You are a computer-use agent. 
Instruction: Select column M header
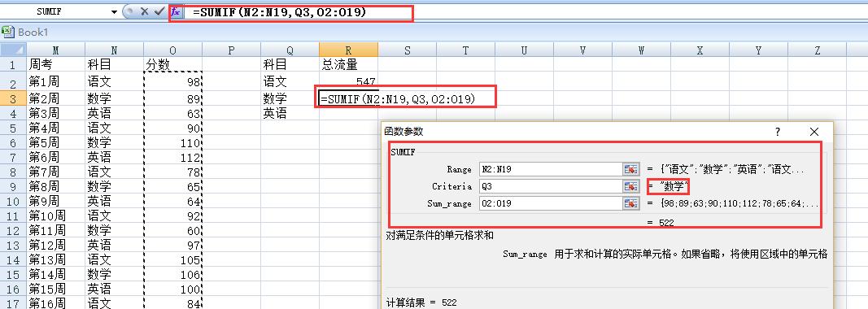click(55, 50)
